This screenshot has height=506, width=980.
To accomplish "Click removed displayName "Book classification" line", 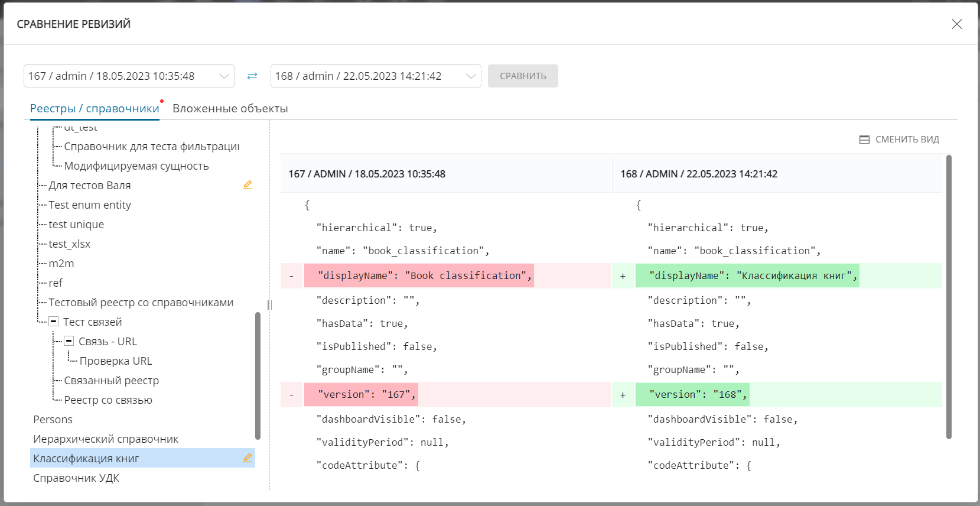I will (445, 275).
